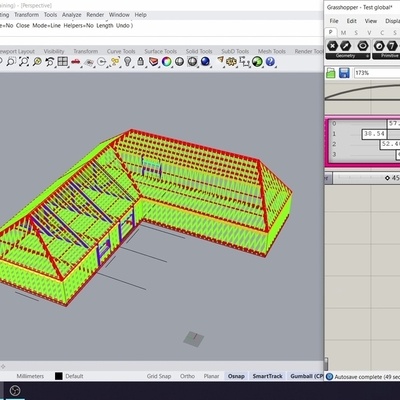Open the Edit Layers icon
400x400 pixels.
point(153,62)
